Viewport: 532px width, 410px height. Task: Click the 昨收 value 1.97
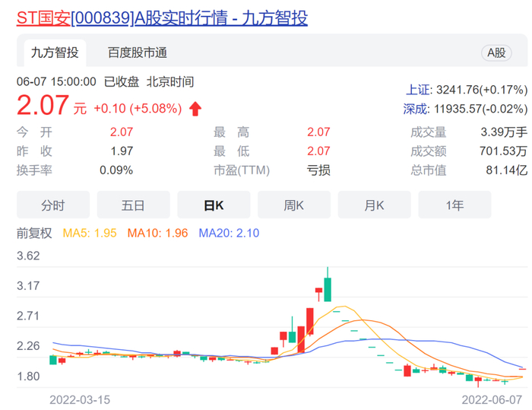pyautogui.click(x=122, y=151)
